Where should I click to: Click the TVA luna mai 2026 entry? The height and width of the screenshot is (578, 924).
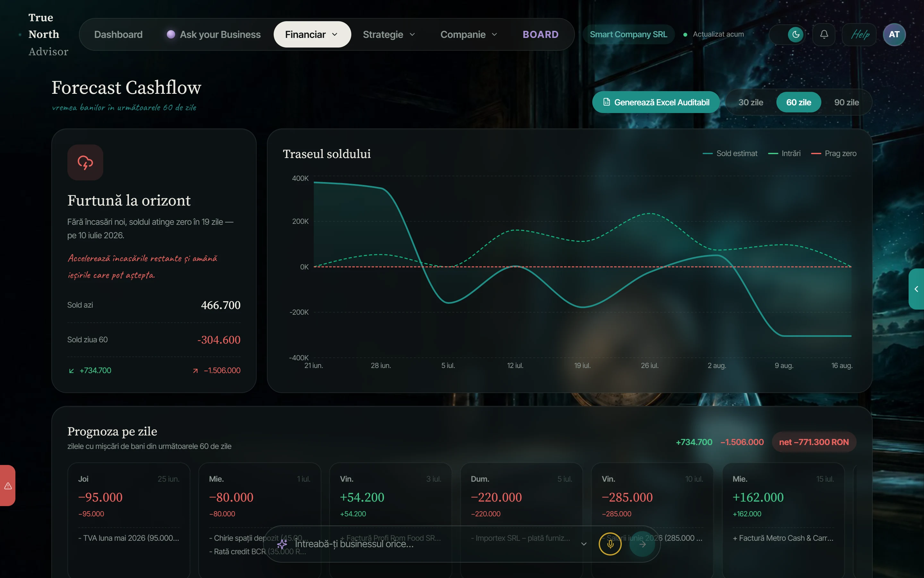129,538
